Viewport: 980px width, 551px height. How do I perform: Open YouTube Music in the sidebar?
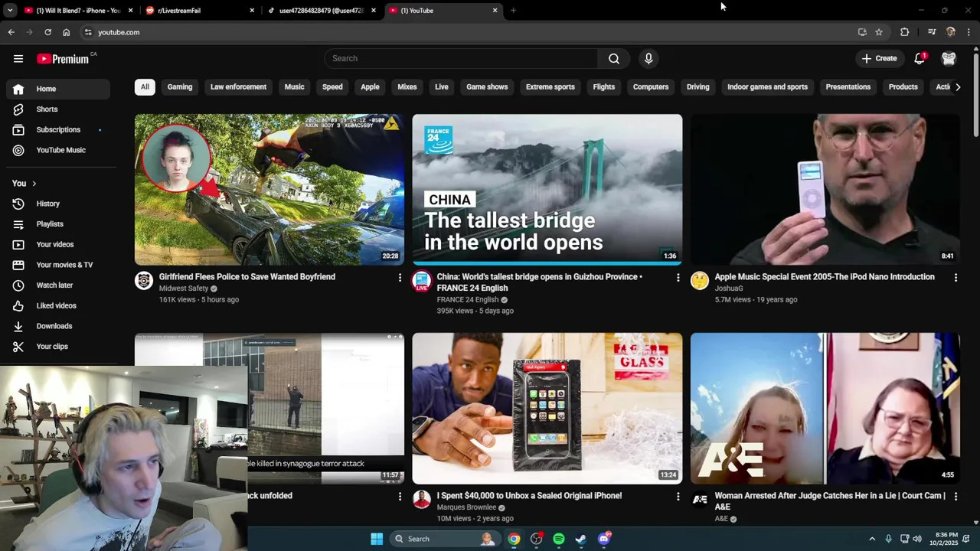coord(58,150)
